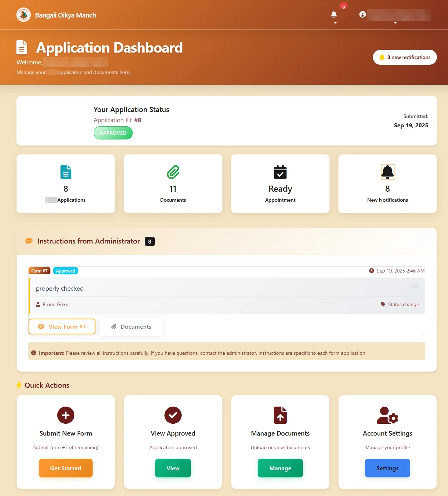448x496 pixels.
Task: Open the Applications stat card
Action: pos(66,184)
